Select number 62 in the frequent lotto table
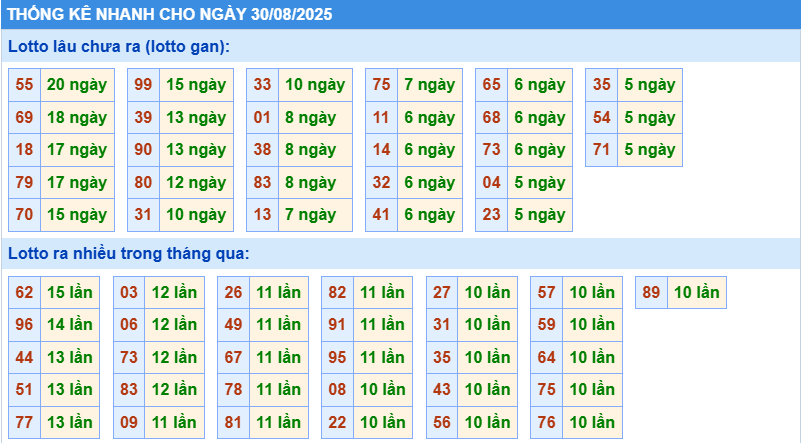803x443 pixels. point(25,292)
